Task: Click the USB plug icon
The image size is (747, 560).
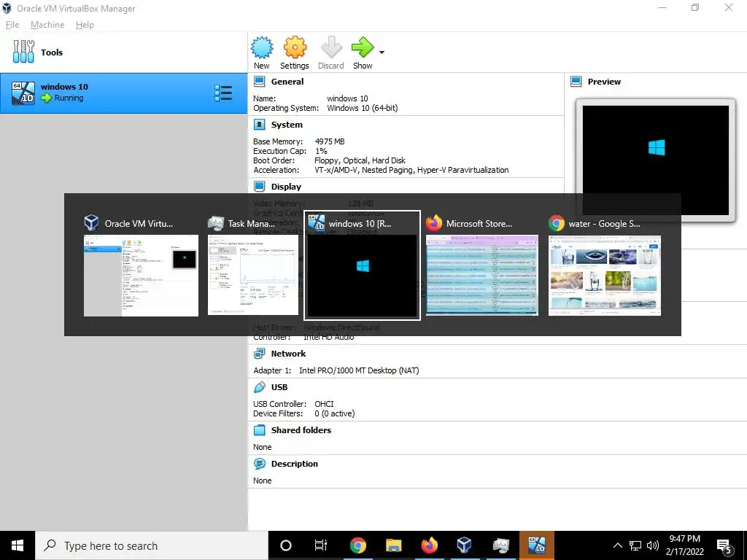Action: pos(260,387)
